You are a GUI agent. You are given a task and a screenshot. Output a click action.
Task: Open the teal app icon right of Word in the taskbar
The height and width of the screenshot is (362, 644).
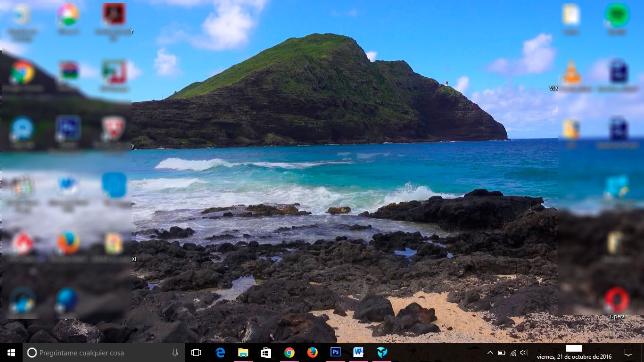pos(381,353)
